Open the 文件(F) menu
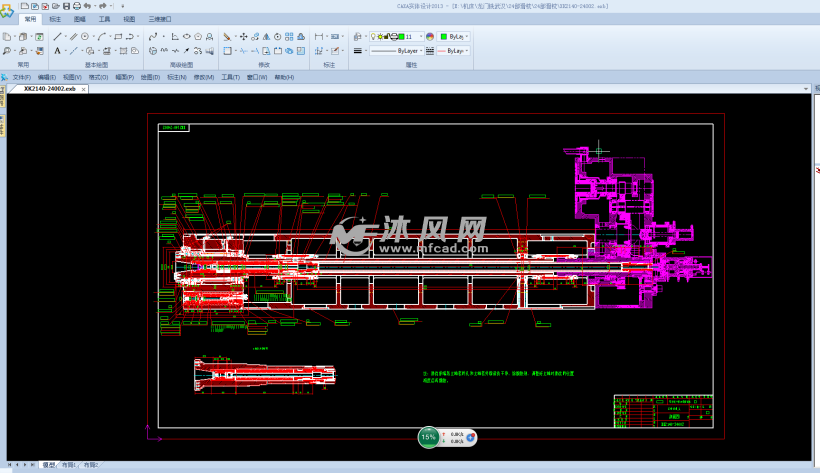This screenshot has width=820, height=473. pyautogui.click(x=21, y=77)
